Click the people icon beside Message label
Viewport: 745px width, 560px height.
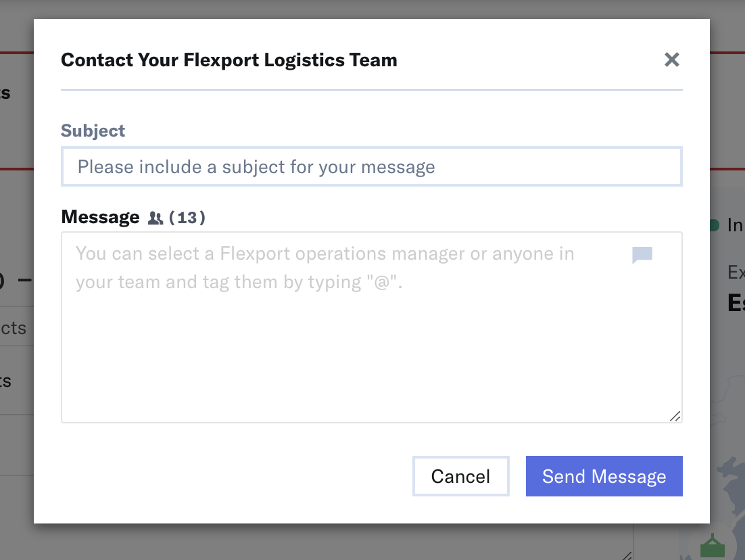155,218
